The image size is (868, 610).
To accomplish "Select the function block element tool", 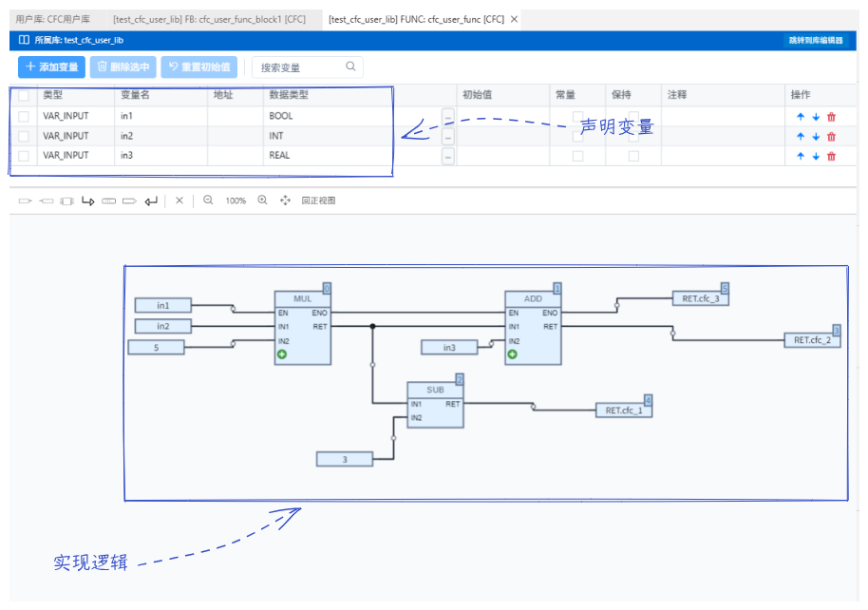I will tap(67, 201).
